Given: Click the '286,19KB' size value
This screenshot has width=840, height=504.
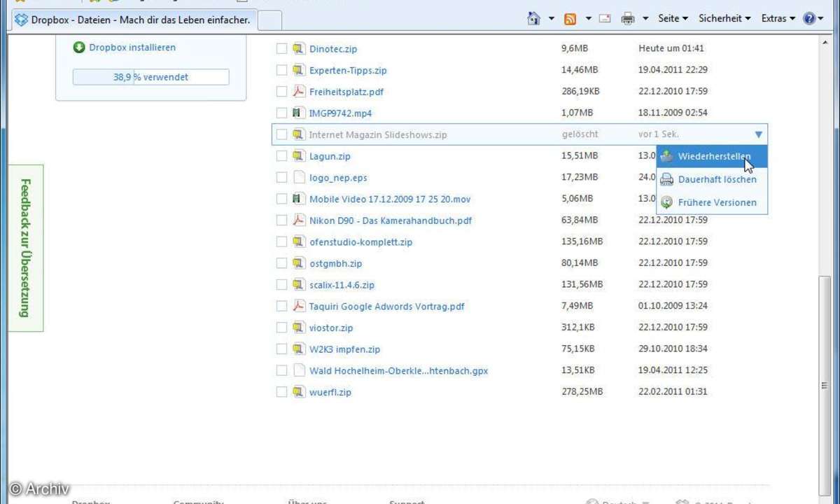Looking at the screenshot, I should 580,91.
